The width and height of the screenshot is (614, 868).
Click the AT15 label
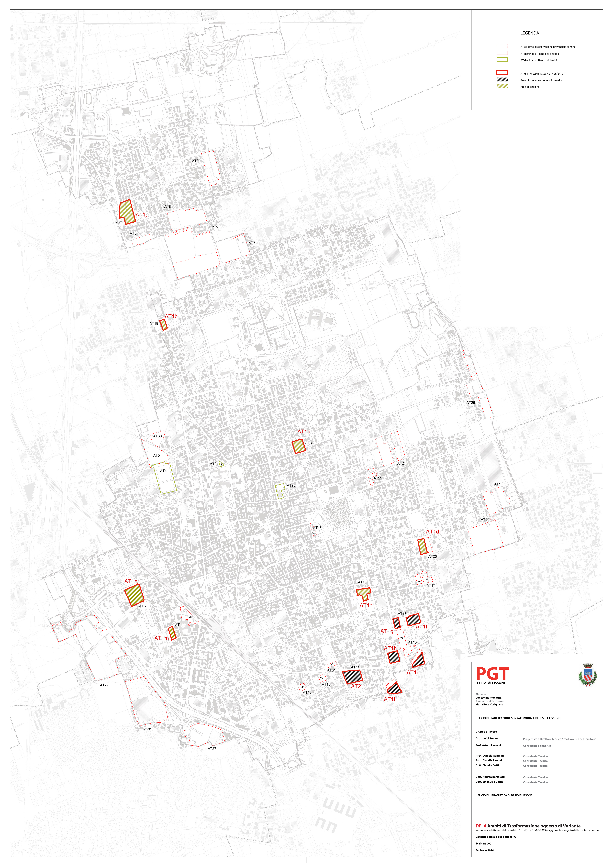[x=362, y=582]
